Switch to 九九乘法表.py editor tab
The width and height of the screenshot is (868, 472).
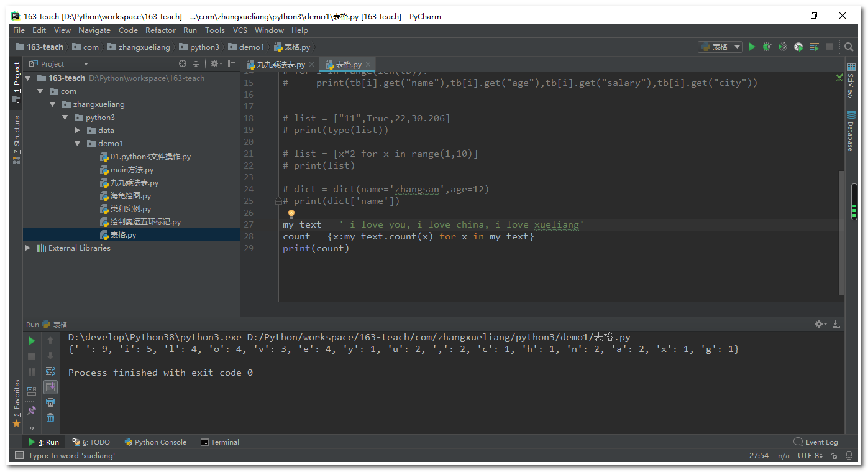click(x=281, y=64)
